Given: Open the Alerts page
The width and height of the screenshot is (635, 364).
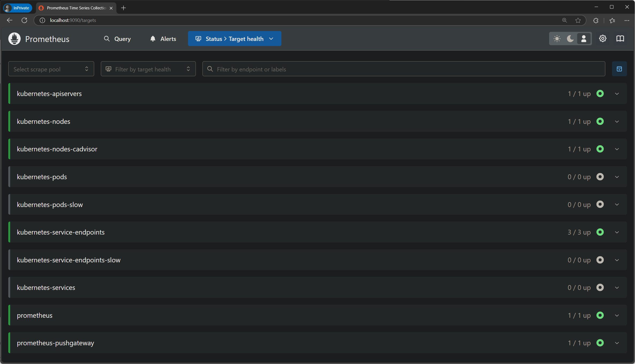Looking at the screenshot, I should click(x=163, y=39).
